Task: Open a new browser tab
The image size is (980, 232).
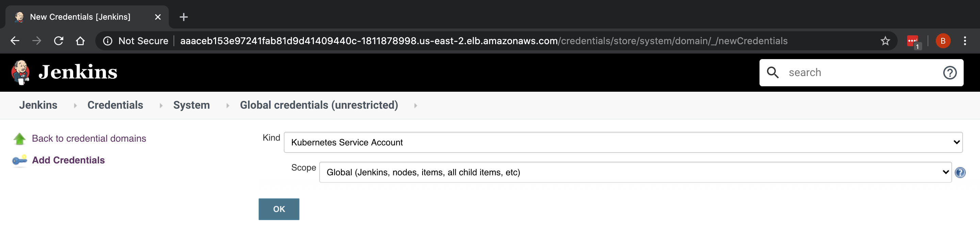Action: coord(184,17)
